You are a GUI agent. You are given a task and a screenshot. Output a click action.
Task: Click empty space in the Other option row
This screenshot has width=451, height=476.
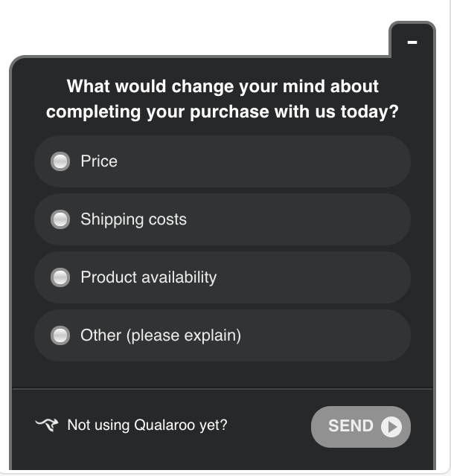point(325,335)
